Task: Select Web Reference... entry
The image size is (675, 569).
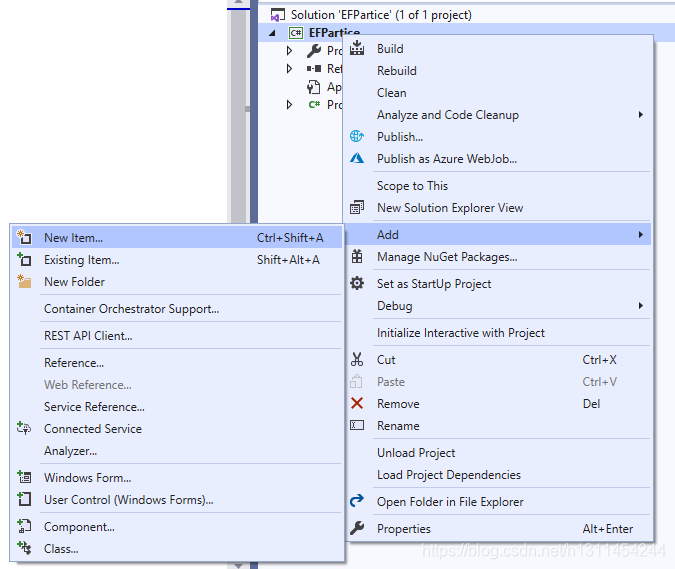Action: 177,384
